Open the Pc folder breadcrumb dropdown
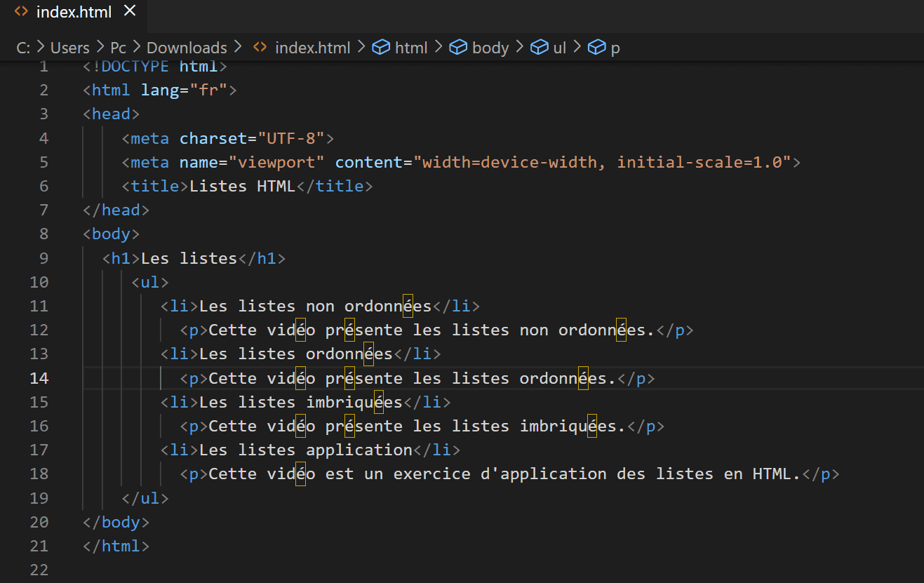 point(118,48)
